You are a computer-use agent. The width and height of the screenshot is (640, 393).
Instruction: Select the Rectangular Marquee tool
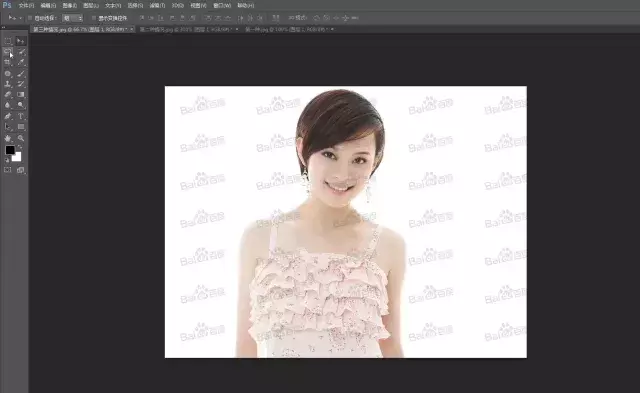coord(8,41)
